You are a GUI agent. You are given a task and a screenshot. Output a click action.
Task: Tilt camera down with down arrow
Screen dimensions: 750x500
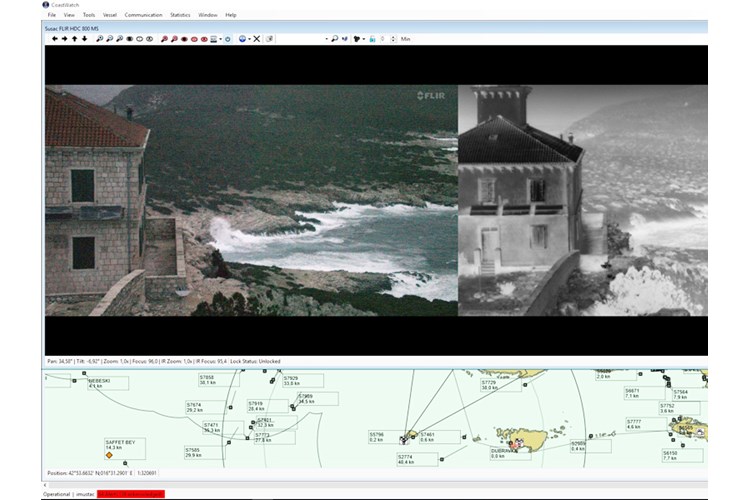pos(85,39)
